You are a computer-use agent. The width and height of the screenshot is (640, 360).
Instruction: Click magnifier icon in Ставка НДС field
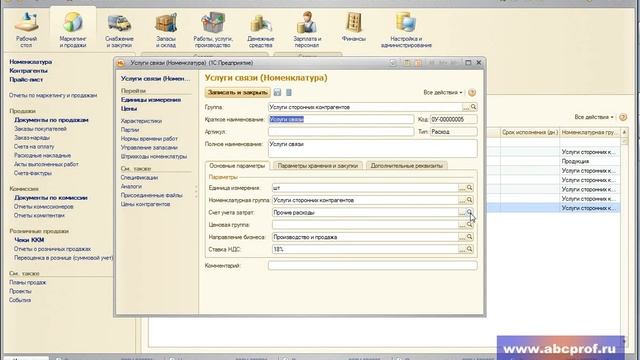pos(469,249)
